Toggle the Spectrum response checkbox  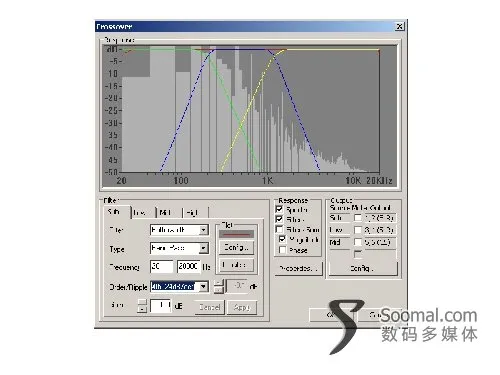pyautogui.click(x=280, y=209)
